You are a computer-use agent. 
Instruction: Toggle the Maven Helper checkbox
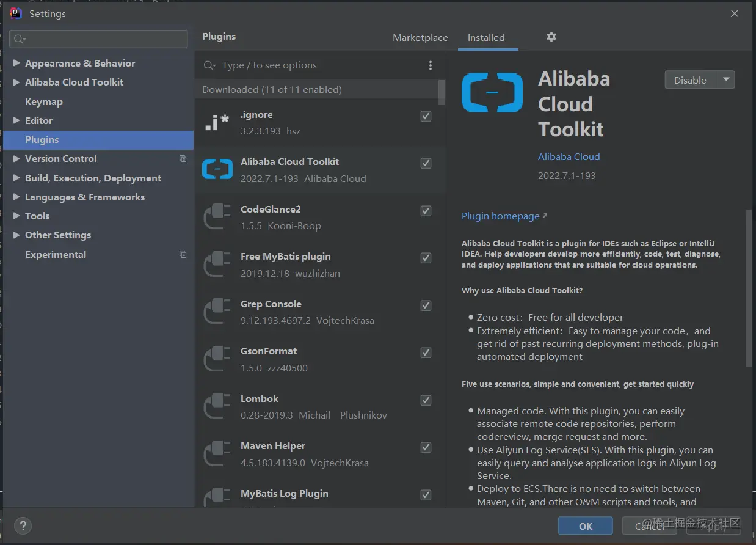(x=426, y=447)
